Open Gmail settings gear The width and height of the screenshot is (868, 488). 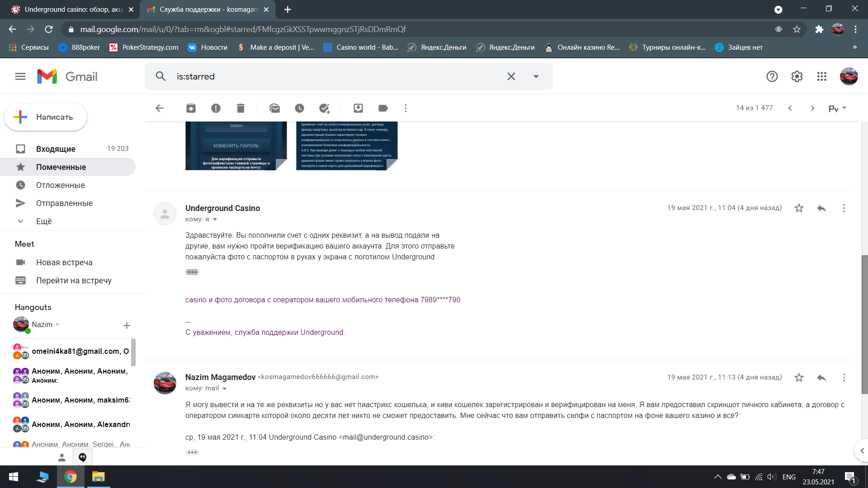[x=797, y=76]
